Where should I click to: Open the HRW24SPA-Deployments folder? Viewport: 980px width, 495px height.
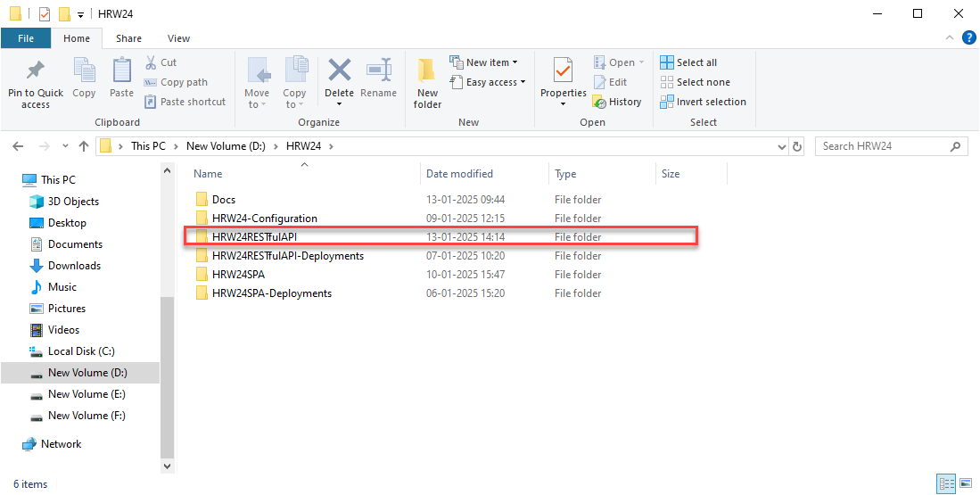(x=271, y=293)
